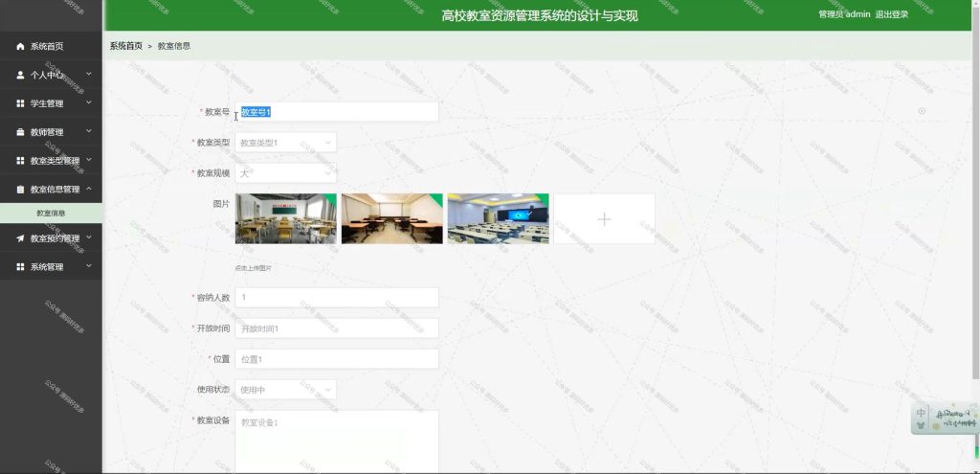
Task: Click the 教室号 input field
Action: (337, 112)
